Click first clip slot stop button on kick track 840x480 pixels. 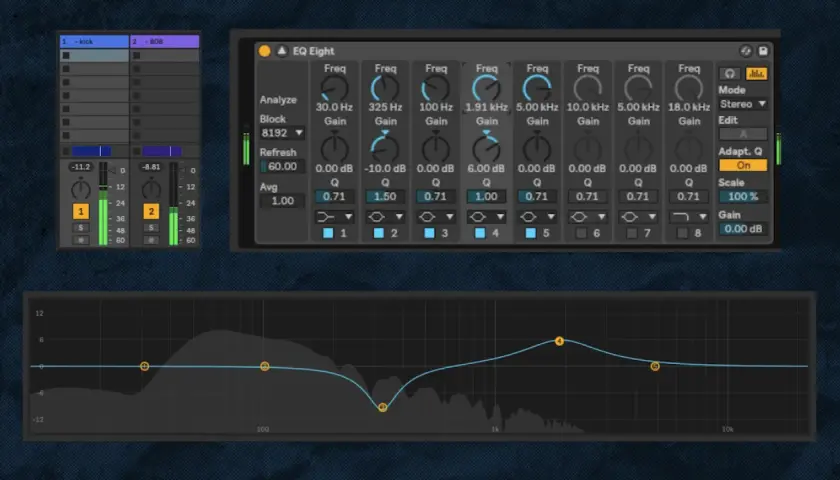[66, 55]
